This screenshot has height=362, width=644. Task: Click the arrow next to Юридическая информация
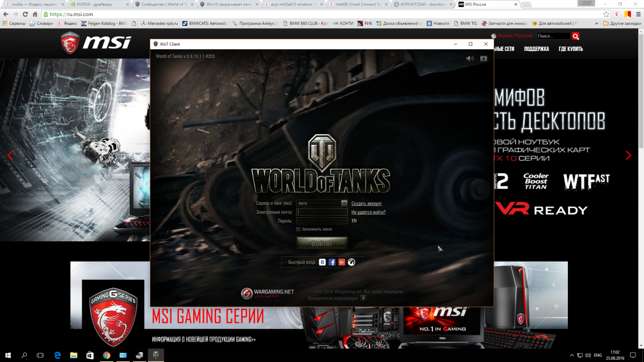click(x=363, y=298)
